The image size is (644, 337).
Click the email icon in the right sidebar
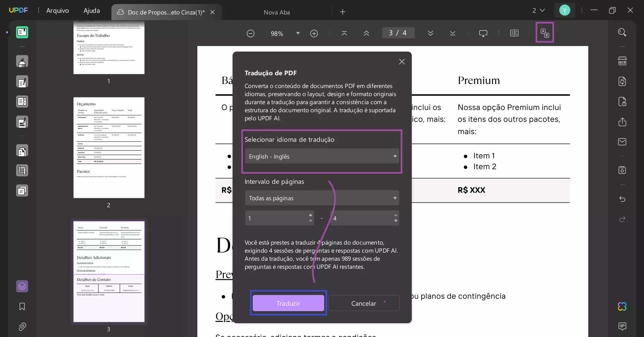coord(623,142)
